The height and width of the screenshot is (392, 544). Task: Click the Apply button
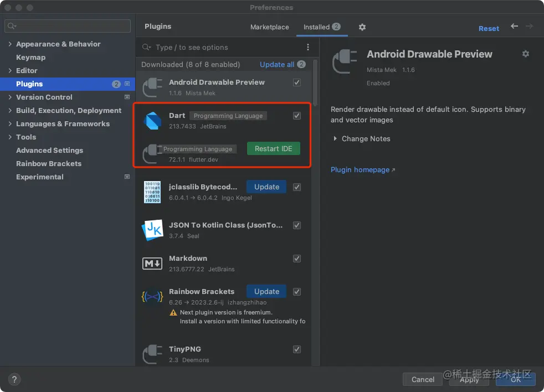[469, 379]
